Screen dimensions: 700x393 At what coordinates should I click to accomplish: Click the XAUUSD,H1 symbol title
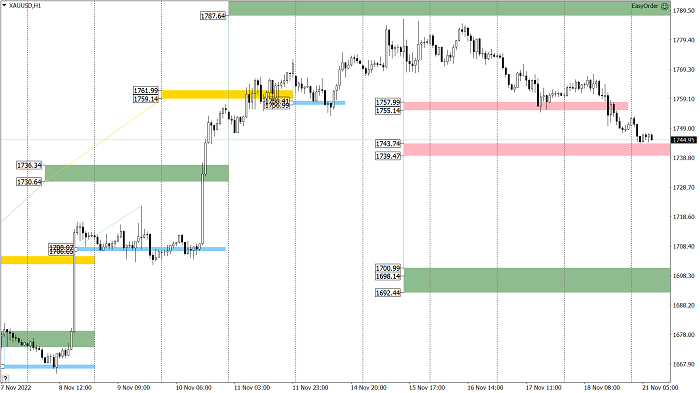pyautogui.click(x=25, y=6)
